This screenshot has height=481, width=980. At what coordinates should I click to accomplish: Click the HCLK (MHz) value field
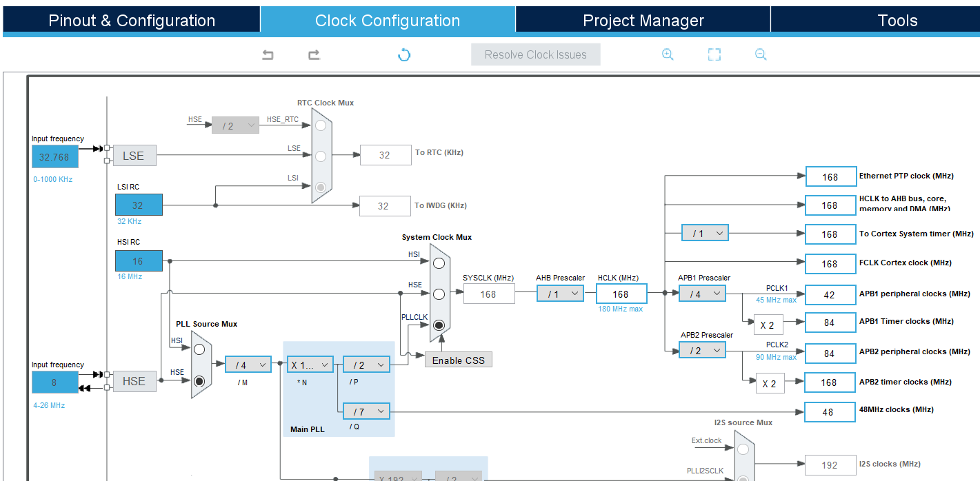point(621,294)
